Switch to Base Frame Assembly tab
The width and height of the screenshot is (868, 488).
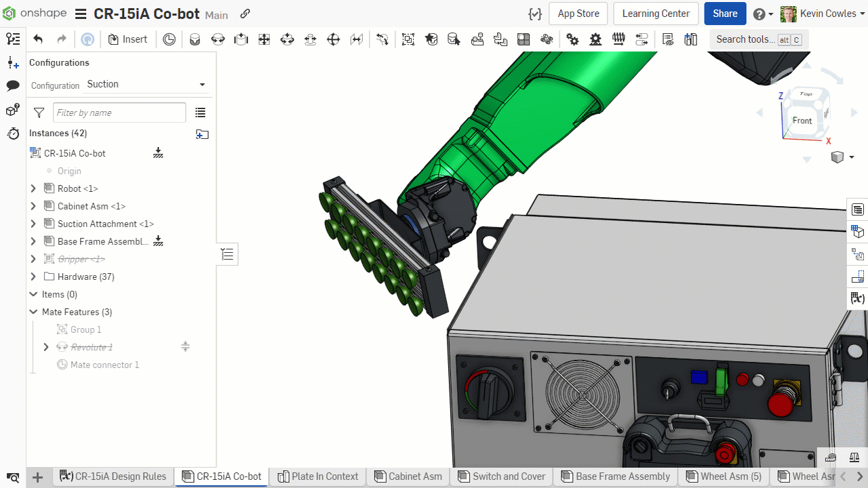click(616, 476)
